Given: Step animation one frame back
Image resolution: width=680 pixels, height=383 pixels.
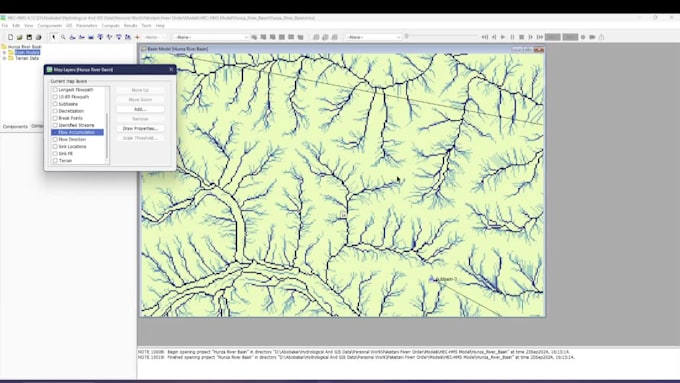Looking at the screenshot, I should [x=494, y=37].
